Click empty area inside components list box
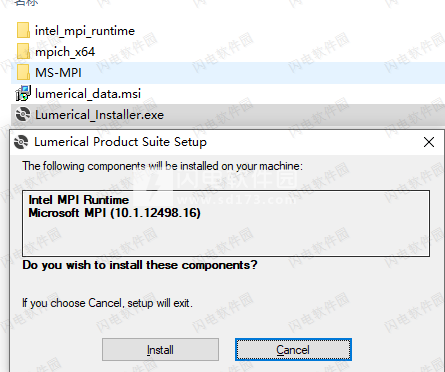 click(226, 238)
